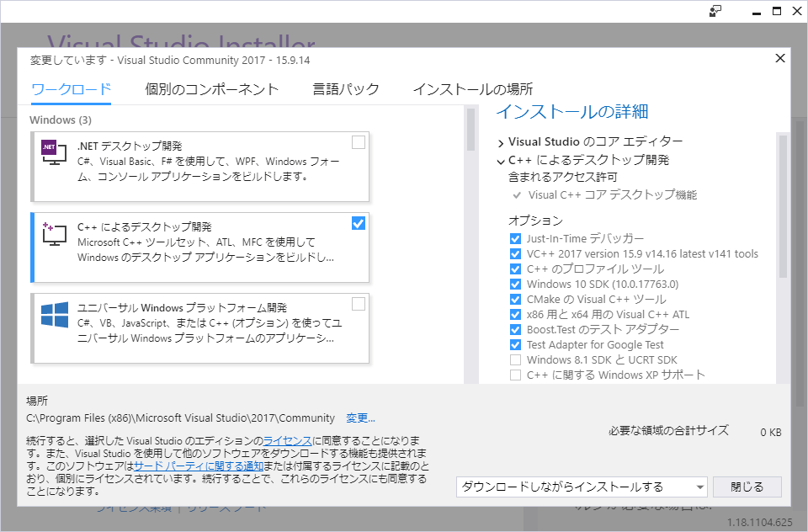Select the ユニバーサル Windows プラットフォーム開発 card title
This screenshot has width=808, height=532.
coord(182,308)
